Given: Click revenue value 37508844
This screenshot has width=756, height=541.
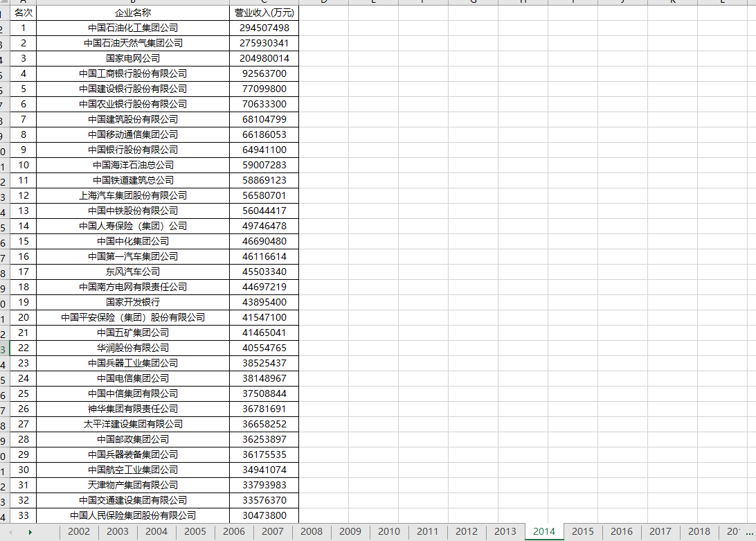Looking at the screenshot, I should coord(264,394).
